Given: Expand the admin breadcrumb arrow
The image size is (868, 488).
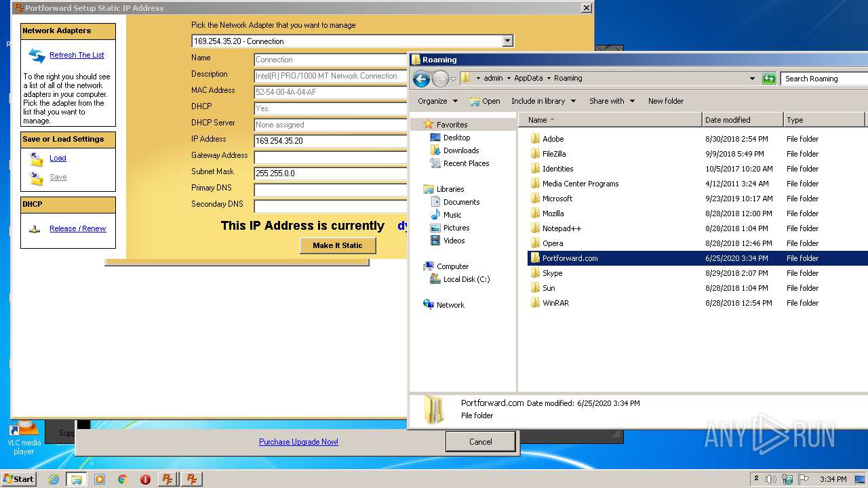Looking at the screenshot, I should pyautogui.click(x=509, y=79).
